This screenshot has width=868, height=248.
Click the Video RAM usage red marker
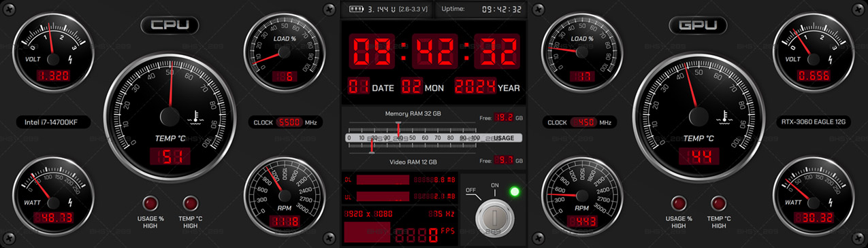click(x=371, y=147)
